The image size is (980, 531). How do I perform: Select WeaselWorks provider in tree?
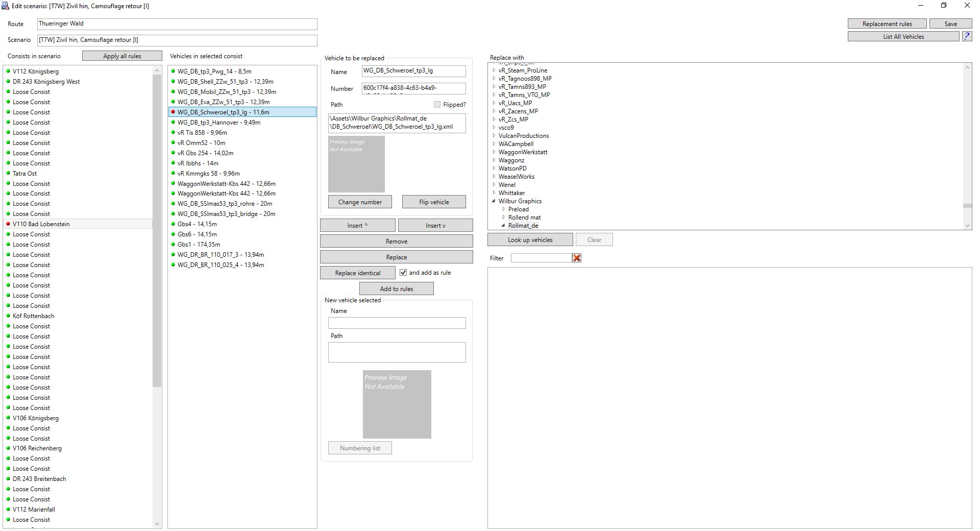click(x=517, y=177)
